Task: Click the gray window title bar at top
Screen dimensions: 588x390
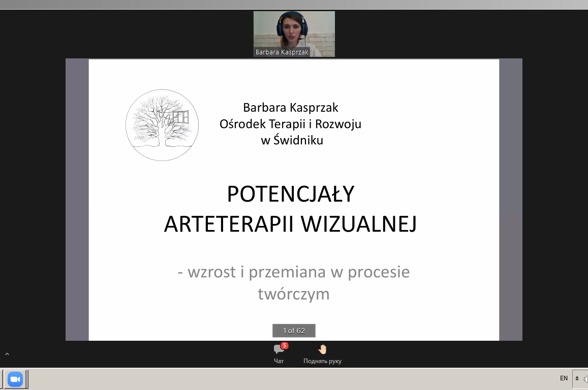Action: tap(294, 4)
